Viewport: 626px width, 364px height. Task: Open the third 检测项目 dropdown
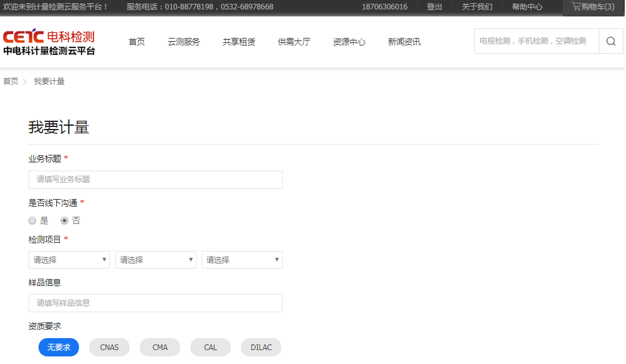[242, 260]
